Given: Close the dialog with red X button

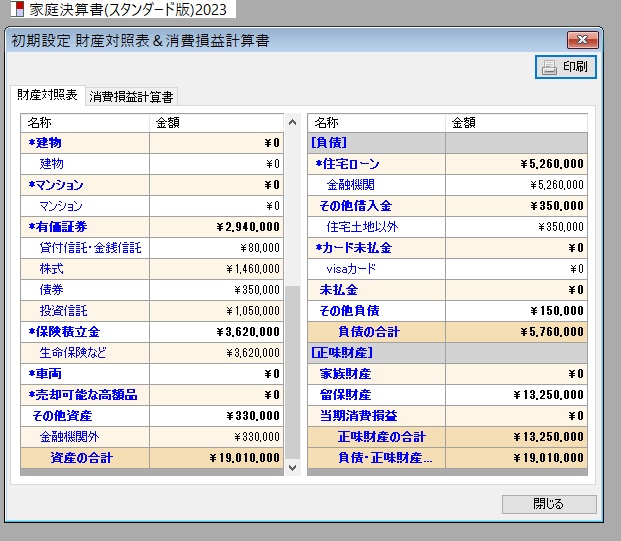Looking at the screenshot, I should coord(582,41).
